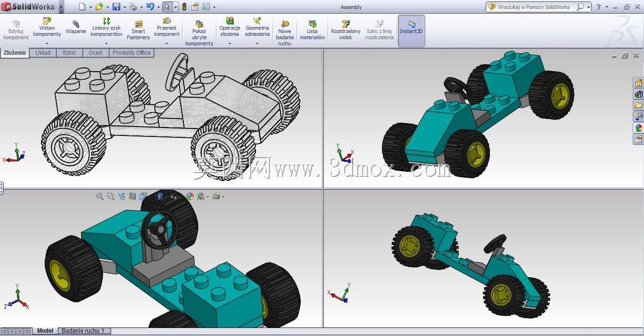The height and width of the screenshot is (336, 644).
Task: Click Pokaż ukryte komponenty tool
Action: 199,33
